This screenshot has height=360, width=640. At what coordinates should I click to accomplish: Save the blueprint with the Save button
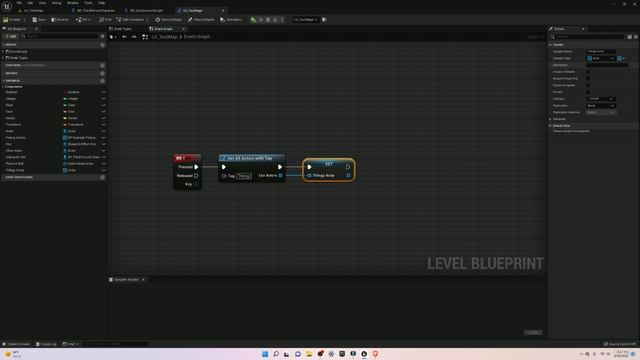click(39, 20)
